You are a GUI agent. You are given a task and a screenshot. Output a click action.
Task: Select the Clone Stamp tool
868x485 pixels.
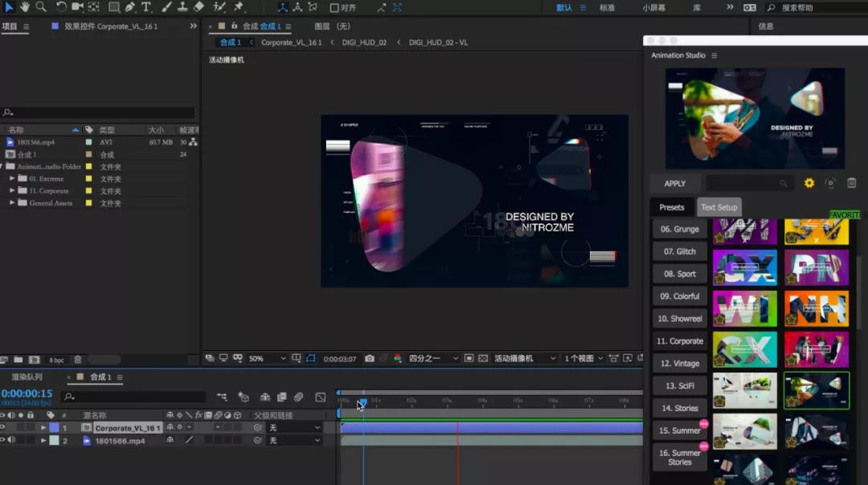pos(182,7)
